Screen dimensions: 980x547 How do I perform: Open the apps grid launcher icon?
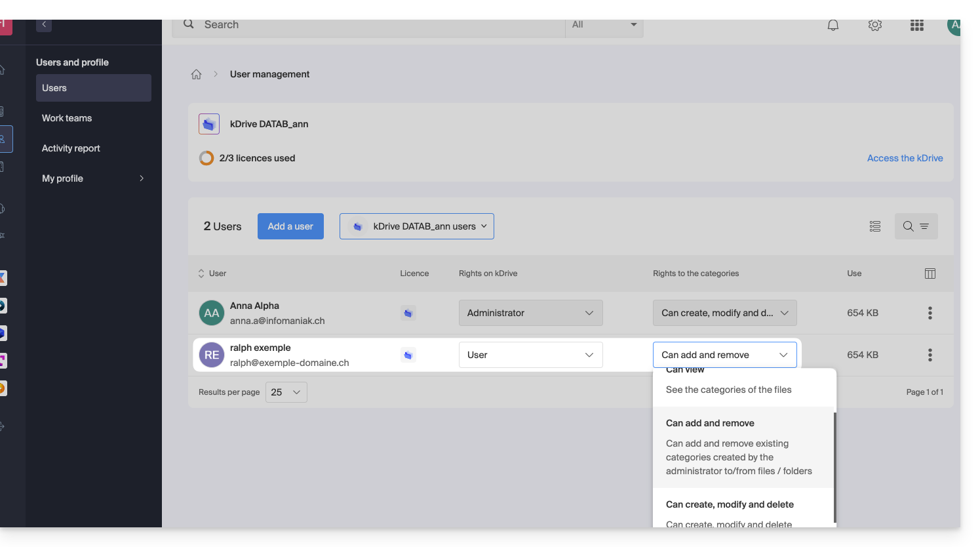[x=916, y=26]
